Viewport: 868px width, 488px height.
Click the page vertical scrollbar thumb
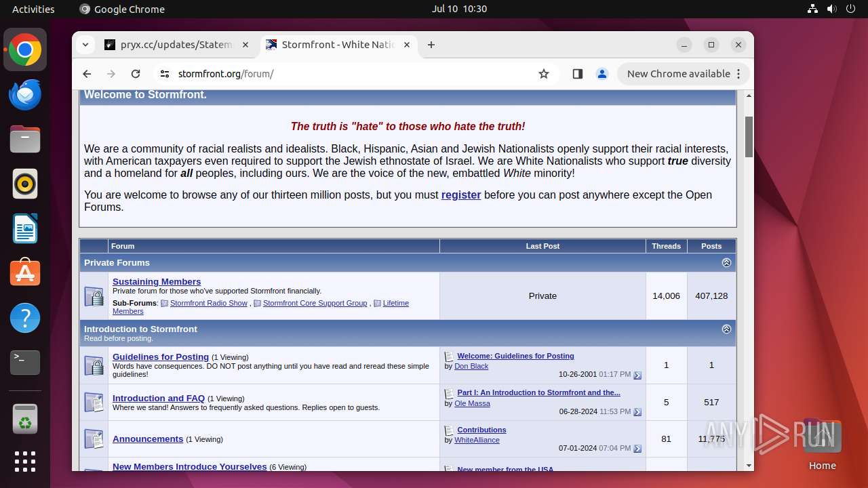pyautogui.click(x=749, y=136)
